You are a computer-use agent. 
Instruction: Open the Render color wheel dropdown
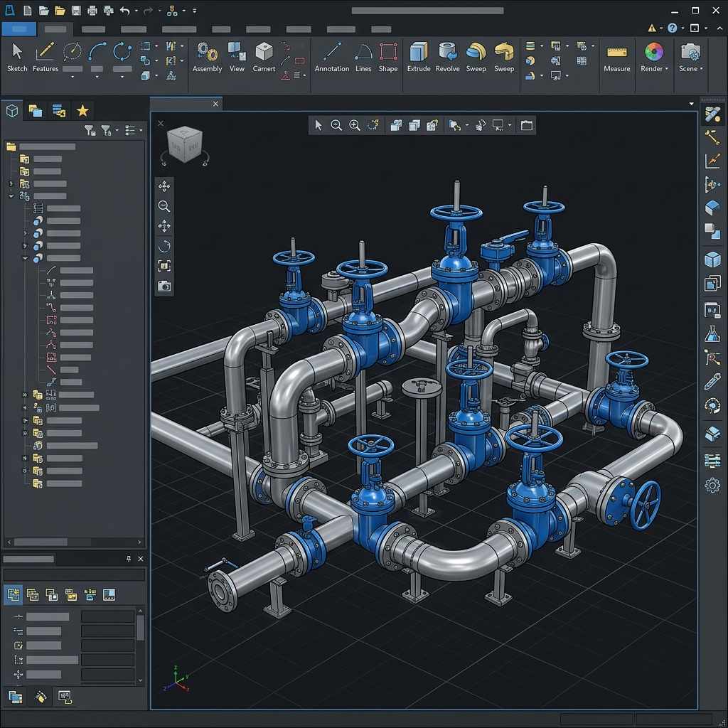tap(654, 58)
